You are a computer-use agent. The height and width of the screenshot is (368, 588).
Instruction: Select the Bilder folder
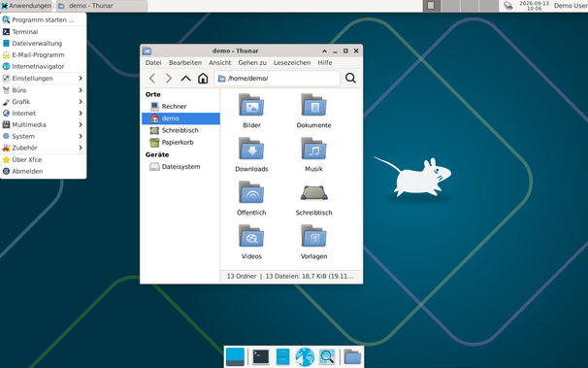pos(251,111)
